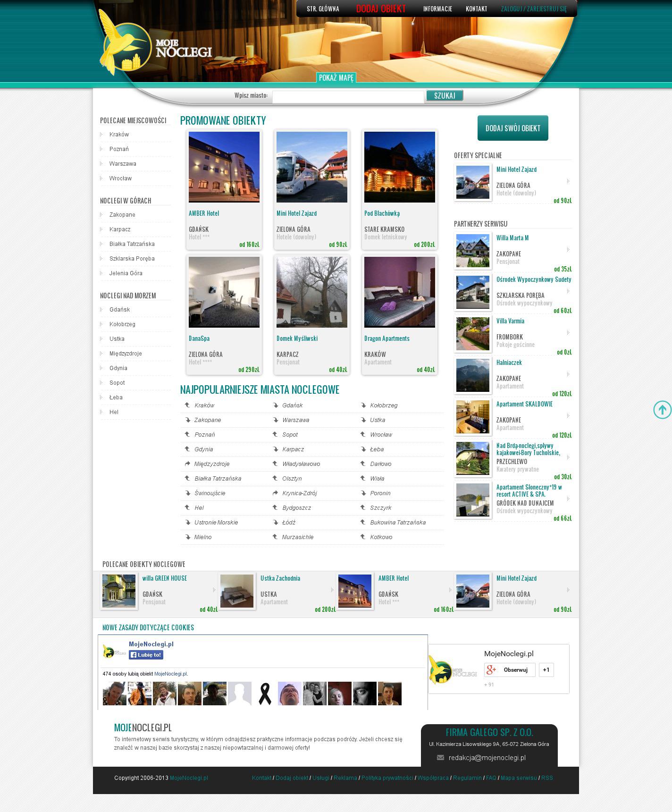Open the 'Regulamin' footer link
This screenshot has height=812, width=672.
[x=467, y=778]
